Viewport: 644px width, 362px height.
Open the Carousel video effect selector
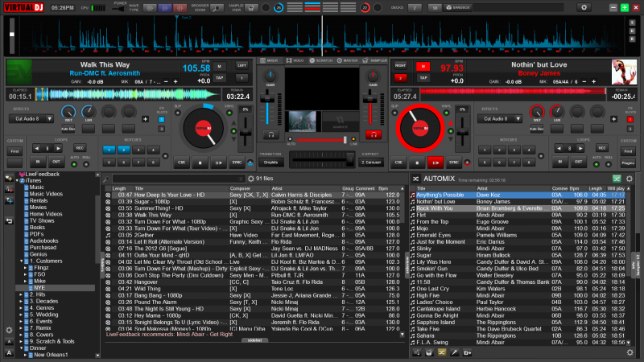[371, 162]
